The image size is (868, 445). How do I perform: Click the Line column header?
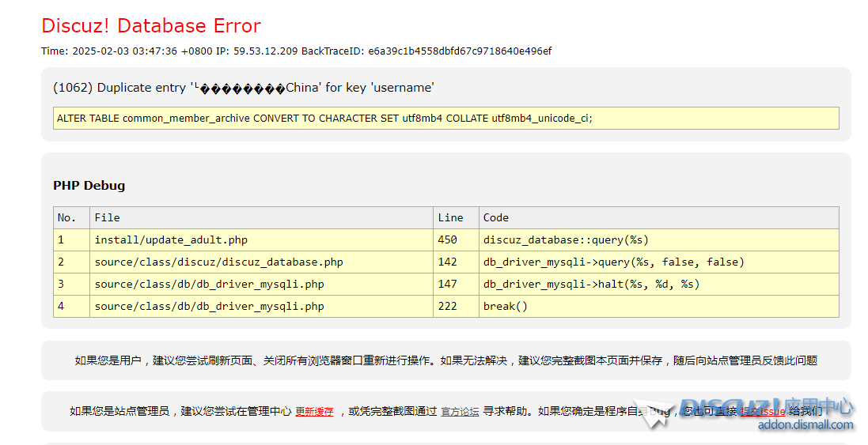456,218
